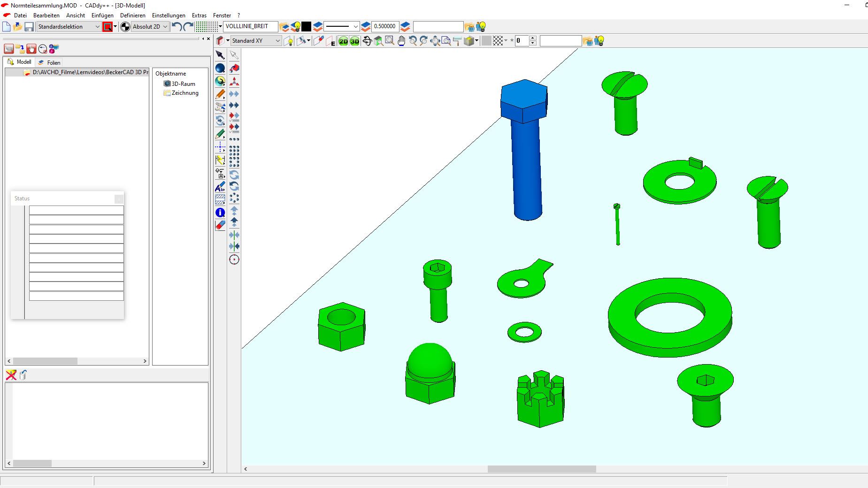868x488 pixels.
Task: Open the Bearbeiten menu
Action: [x=46, y=15]
